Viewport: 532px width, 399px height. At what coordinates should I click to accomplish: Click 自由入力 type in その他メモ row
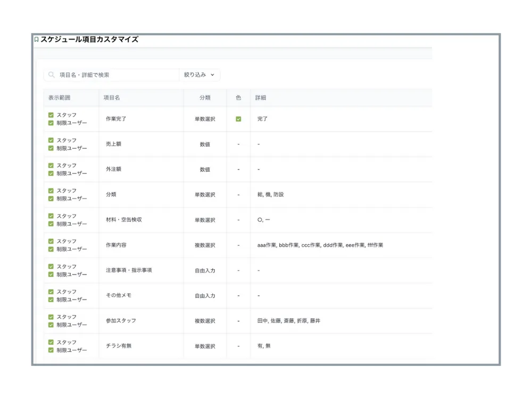tap(205, 296)
